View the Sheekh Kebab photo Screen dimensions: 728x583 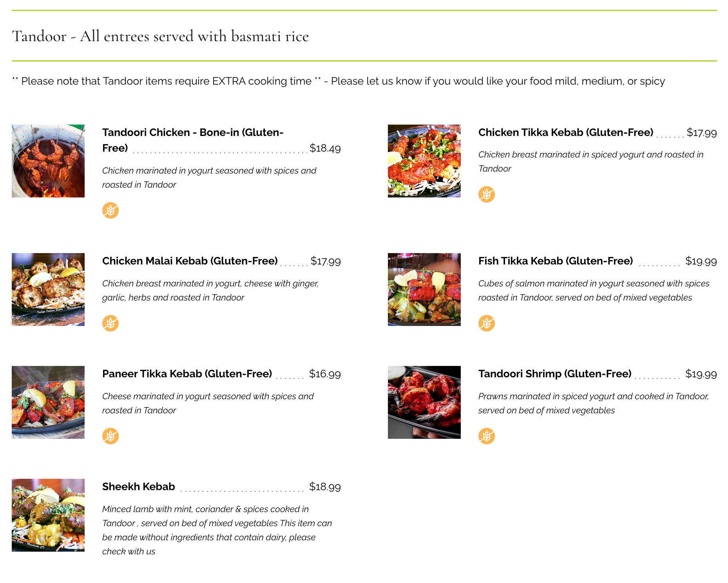(48, 515)
